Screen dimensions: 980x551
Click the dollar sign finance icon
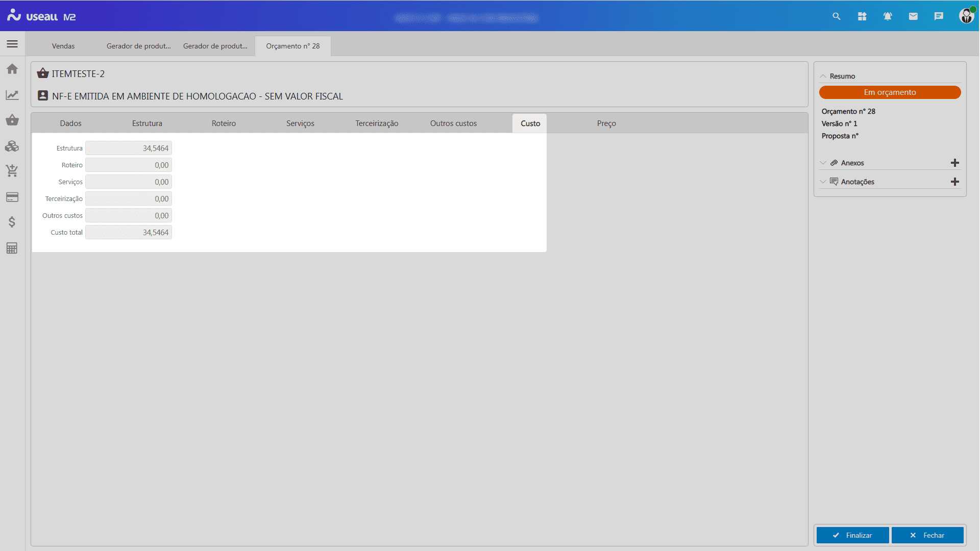[x=12, y=222]
